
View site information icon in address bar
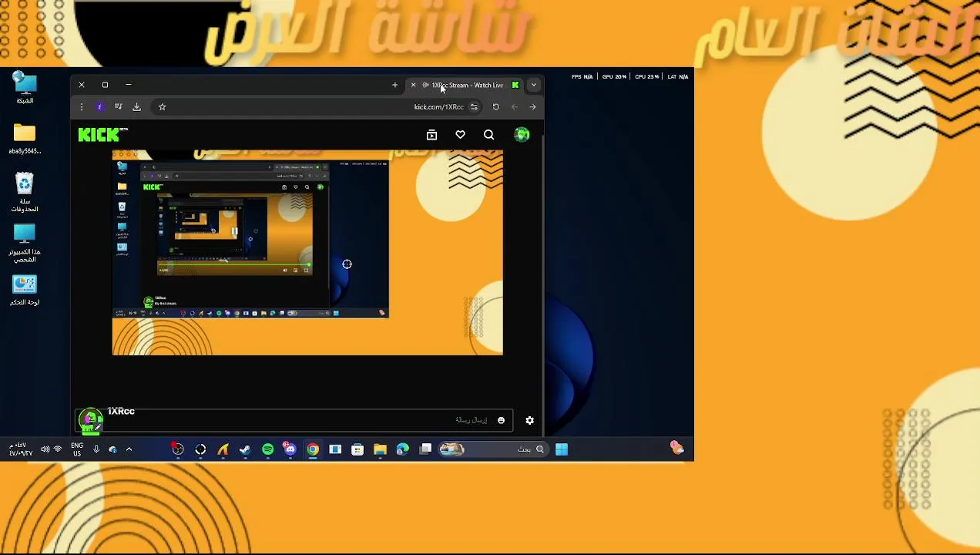pos(474,107)
